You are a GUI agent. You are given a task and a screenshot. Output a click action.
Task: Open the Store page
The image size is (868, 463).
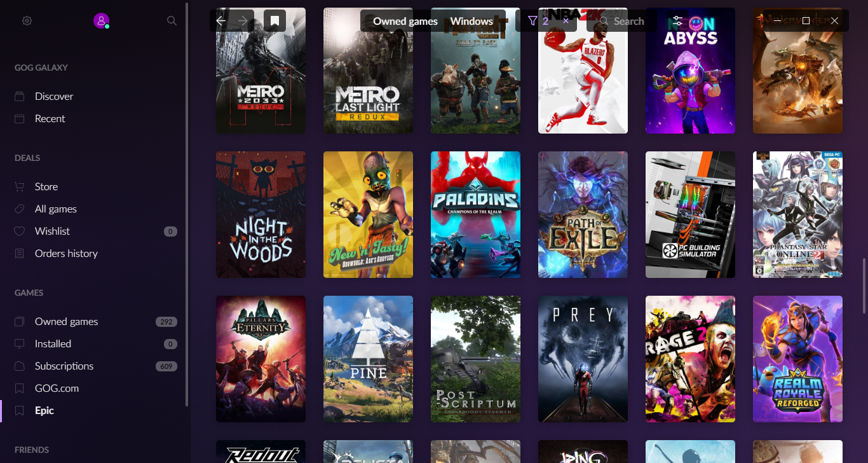46,186
